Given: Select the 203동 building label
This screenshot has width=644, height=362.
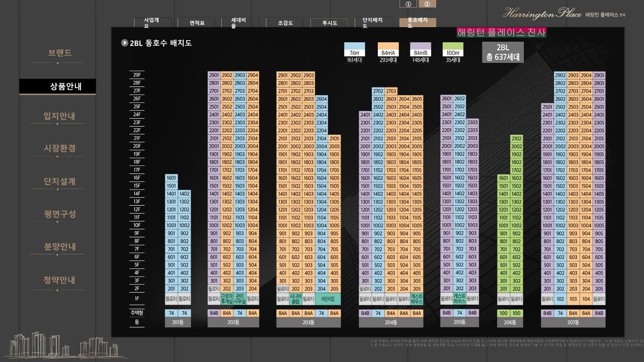Looking at the screenshot, I should click(x=308, y=322).
